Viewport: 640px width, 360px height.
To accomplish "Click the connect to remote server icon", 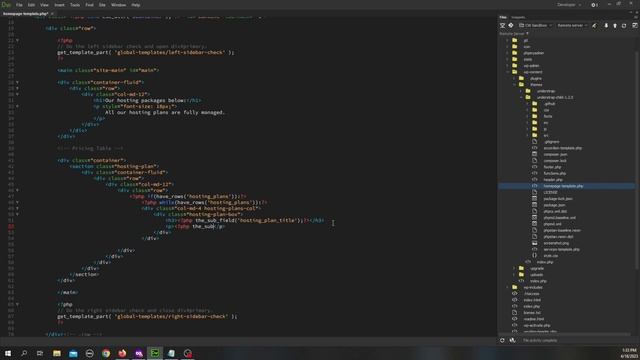I will point(594,25).
